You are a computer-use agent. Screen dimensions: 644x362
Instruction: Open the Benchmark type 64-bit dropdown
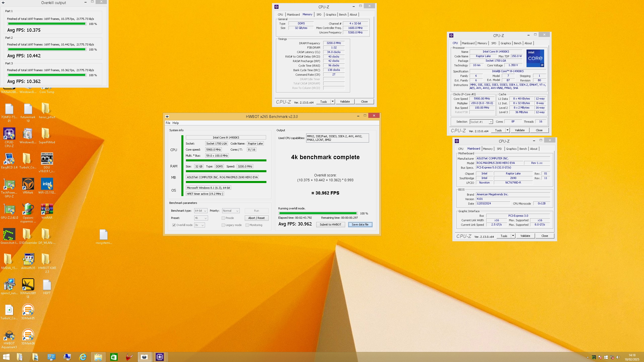click(x=201, y=211)
